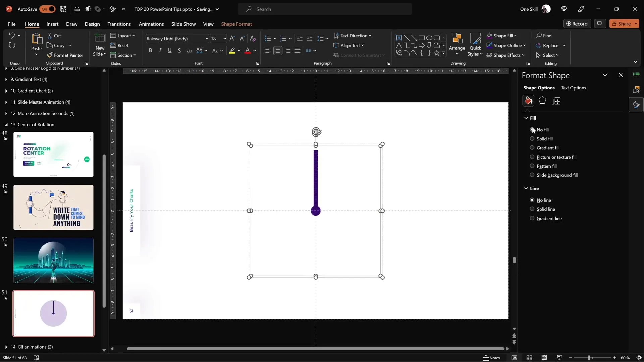Viewport: 644px width, 362px height.
Task: Switch to Slide Sorter view
Action: [x=529, y=358]
